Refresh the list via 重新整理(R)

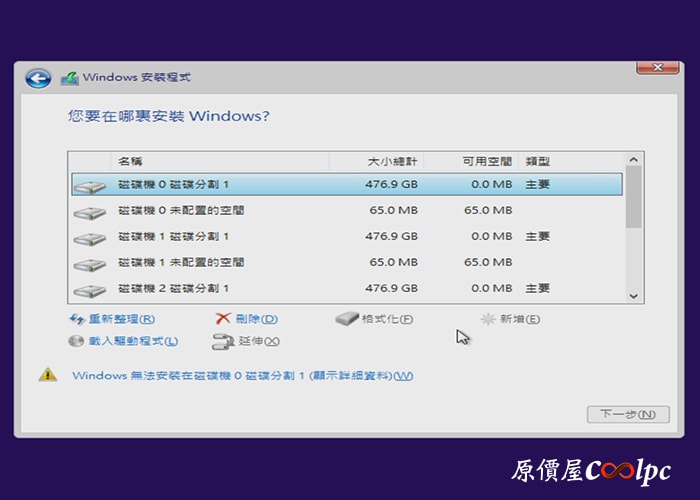coord(121,319)
